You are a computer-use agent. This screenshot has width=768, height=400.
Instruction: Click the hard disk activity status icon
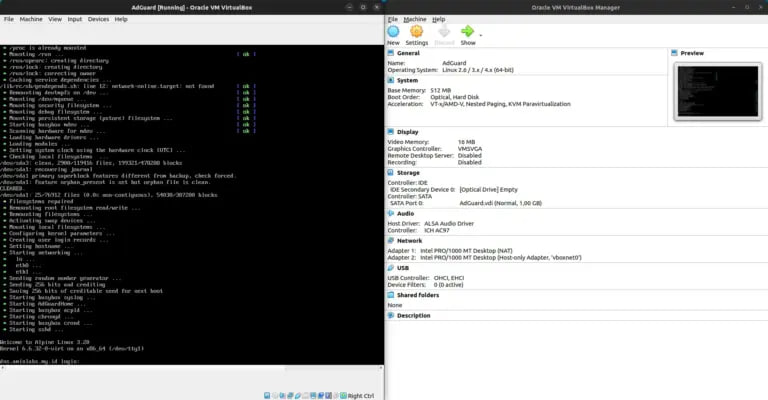click(x=267, y=396)
